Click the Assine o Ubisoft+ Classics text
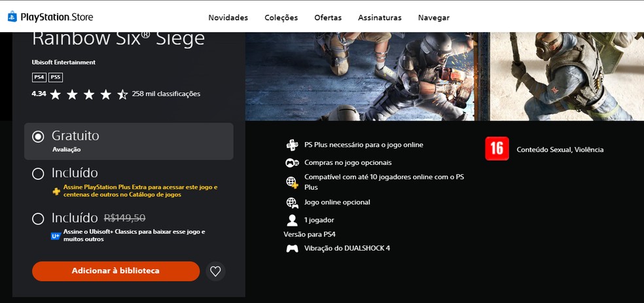Screen dimensions: 644x303 [134, 235]
